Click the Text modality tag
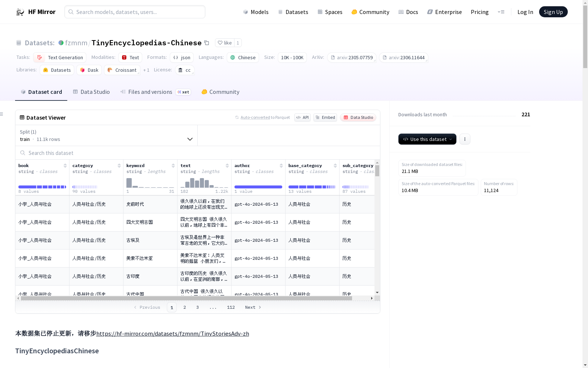The image size is (588, 368). point(130,57)
